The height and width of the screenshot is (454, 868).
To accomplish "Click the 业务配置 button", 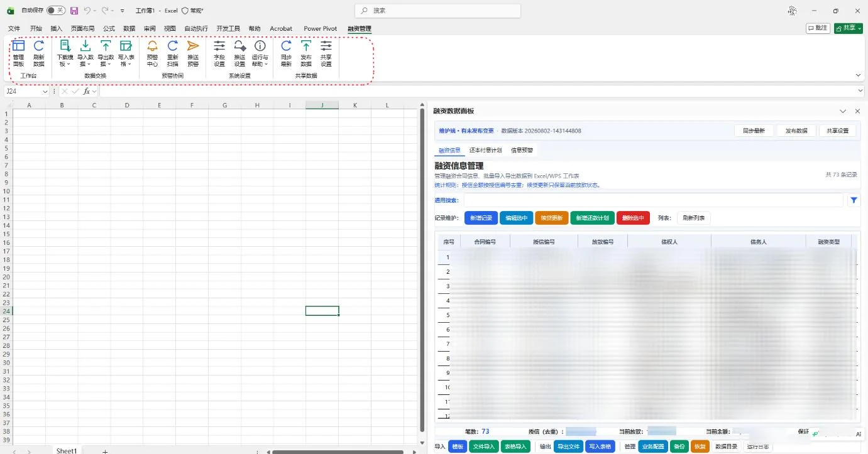I will coord(652,447).
